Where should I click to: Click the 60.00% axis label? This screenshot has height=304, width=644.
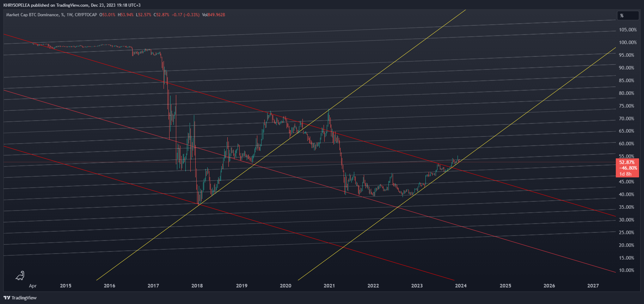click(626, 144)
